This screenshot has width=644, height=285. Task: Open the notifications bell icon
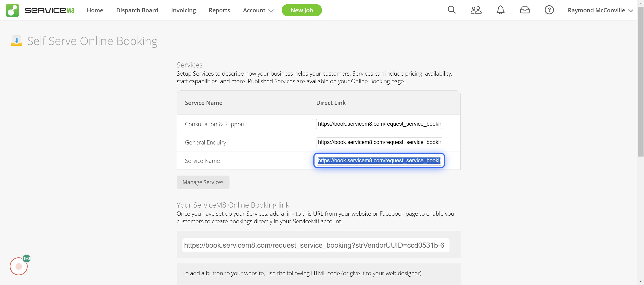[x=500, y=10]
